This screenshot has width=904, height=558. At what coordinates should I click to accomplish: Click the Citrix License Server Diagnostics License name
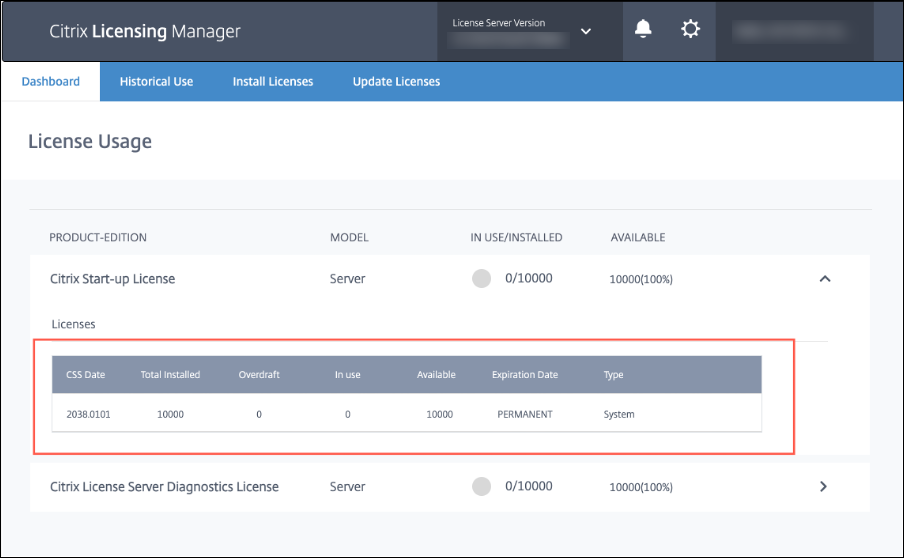164,486
